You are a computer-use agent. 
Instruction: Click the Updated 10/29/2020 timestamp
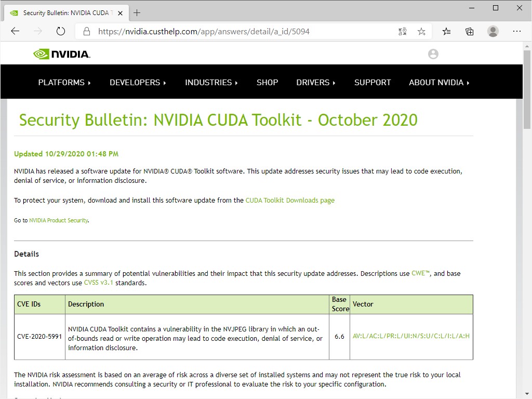(x=66, y=154)
